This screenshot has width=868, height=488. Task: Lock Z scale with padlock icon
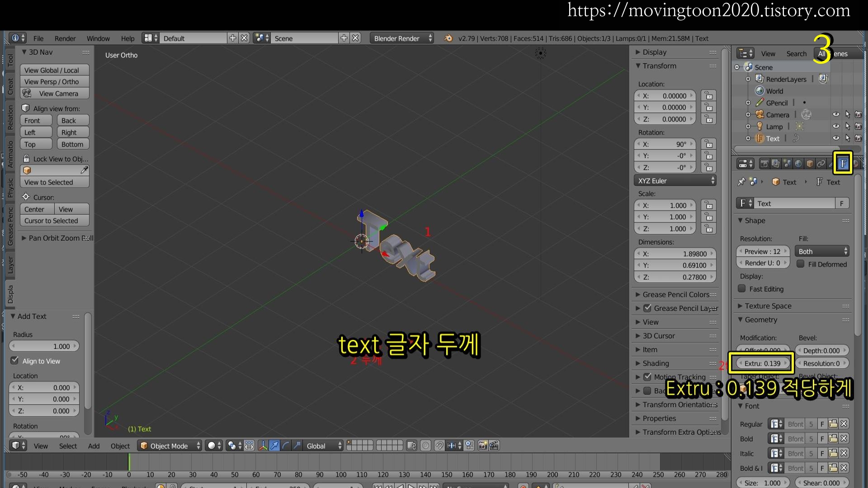tap(708, 229)
